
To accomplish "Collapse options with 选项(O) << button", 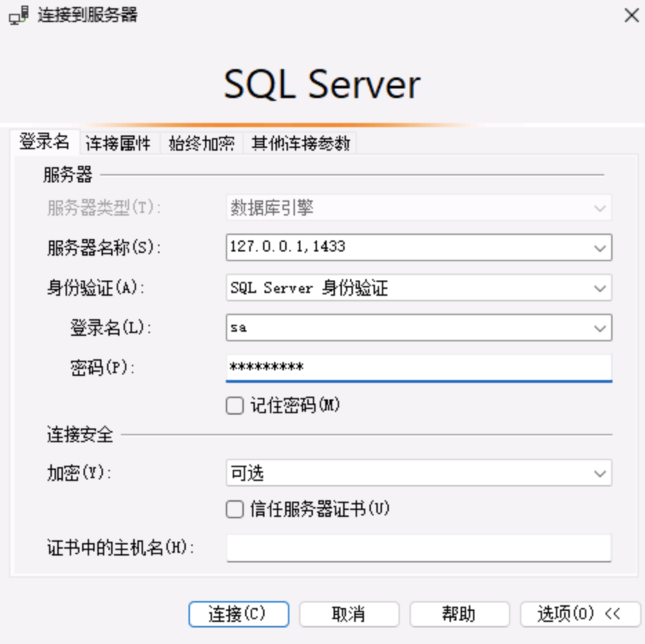I will (x=580, y=614).
